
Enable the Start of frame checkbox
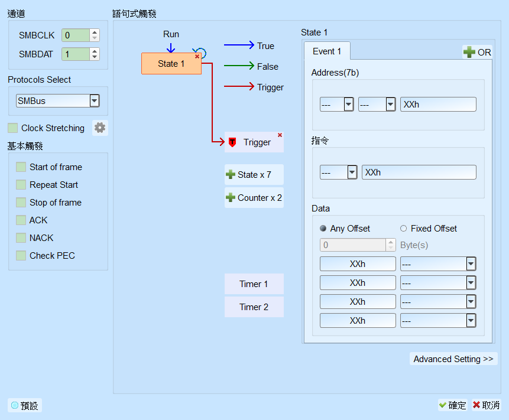(21, 167)
